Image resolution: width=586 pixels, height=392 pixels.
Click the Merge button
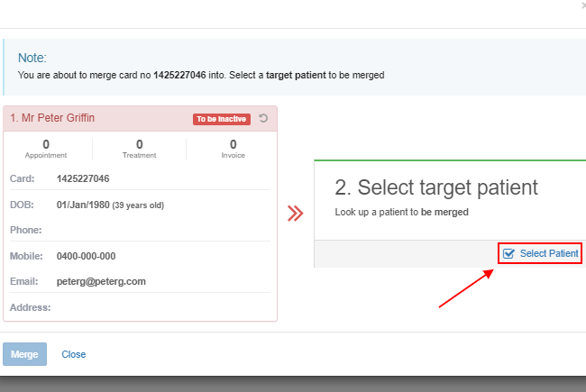tap(24, 354)
